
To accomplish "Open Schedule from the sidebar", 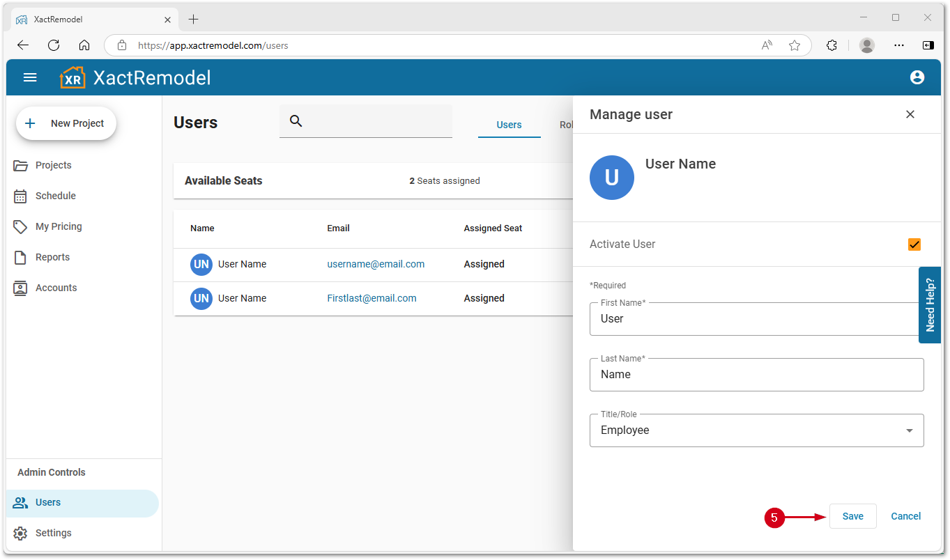I will click(x=55, y=196).
